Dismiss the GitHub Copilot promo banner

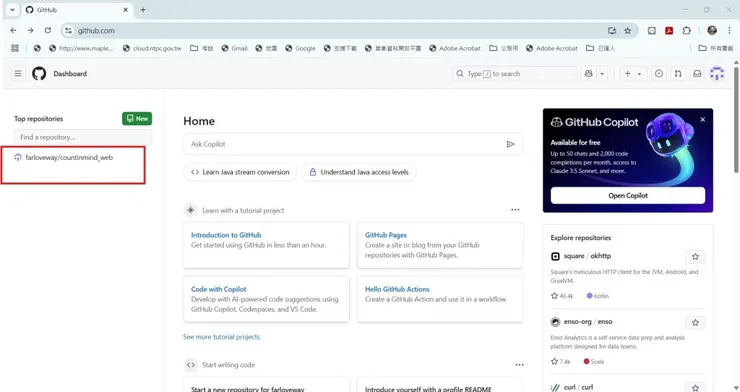tap(703, 119)
